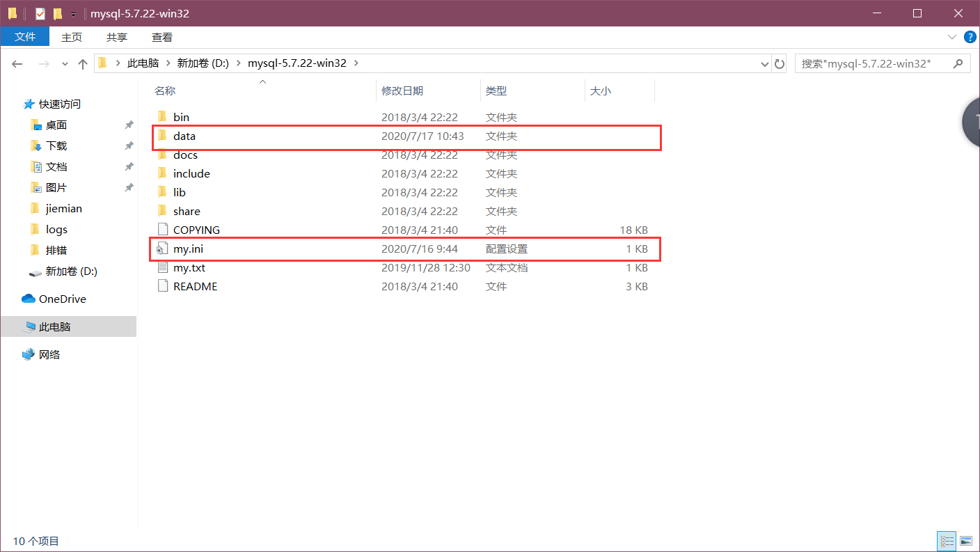Click 此电脑 in the address bar
This screenshot has width=980, height=552.
(x=143, y=63)
